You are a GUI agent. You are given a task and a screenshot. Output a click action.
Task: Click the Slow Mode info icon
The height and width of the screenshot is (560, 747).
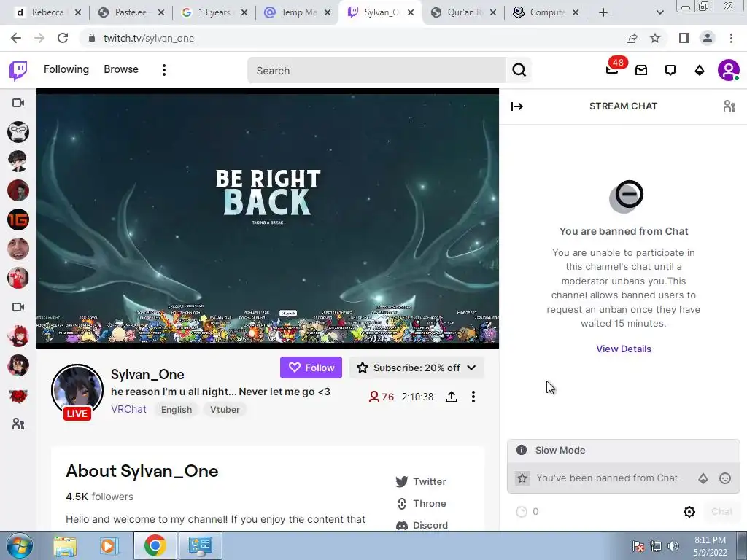pos(522,450)
